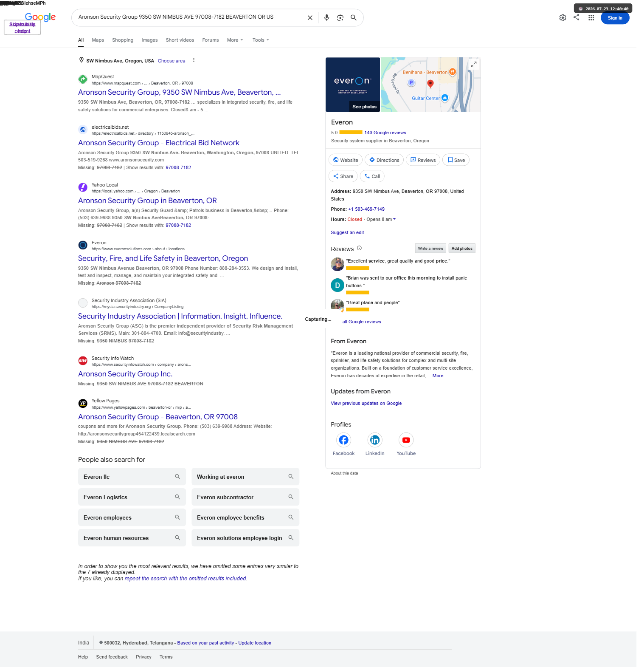Click the Everon result favicon
The width and height of the screenshot is (644, 667).
[x=83, y=245]
